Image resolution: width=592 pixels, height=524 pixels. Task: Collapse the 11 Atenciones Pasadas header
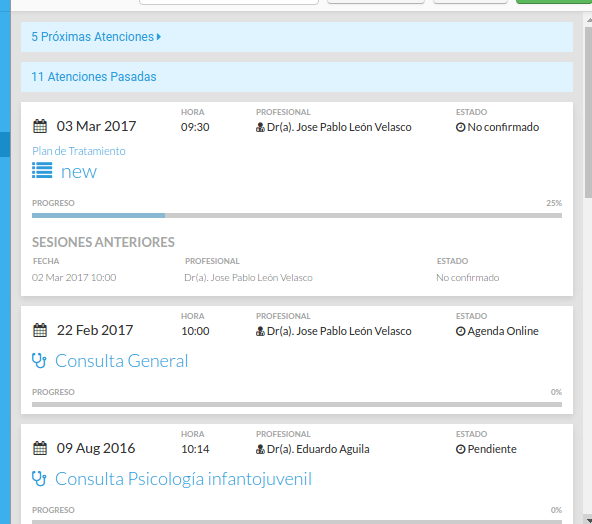pos(297,77)
